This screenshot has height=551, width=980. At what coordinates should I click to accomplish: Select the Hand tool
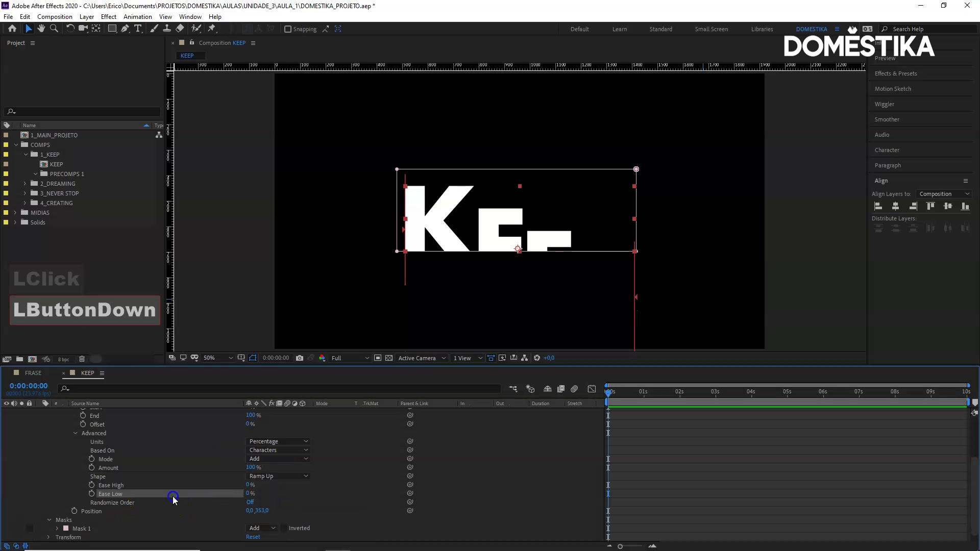coord(41,29)
